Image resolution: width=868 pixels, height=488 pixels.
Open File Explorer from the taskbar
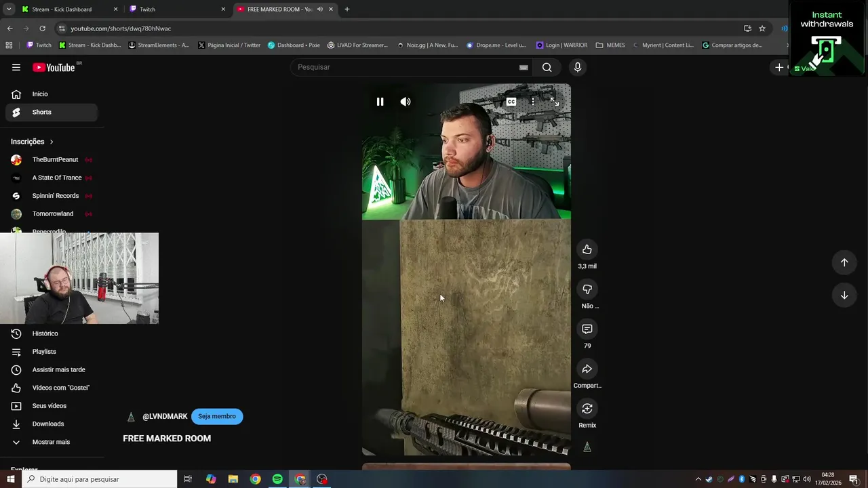(x=233, y=479)
